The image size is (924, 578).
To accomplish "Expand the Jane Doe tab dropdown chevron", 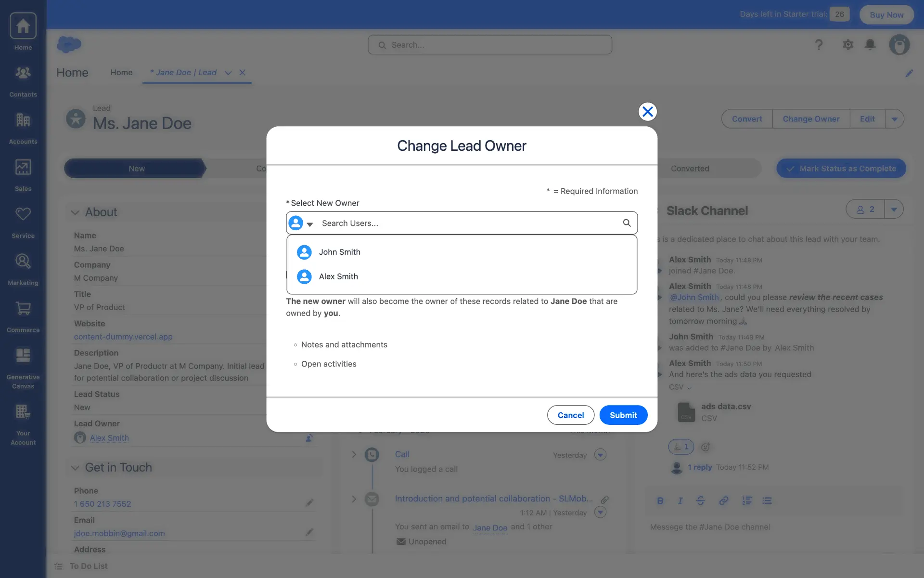I will 228,73.
